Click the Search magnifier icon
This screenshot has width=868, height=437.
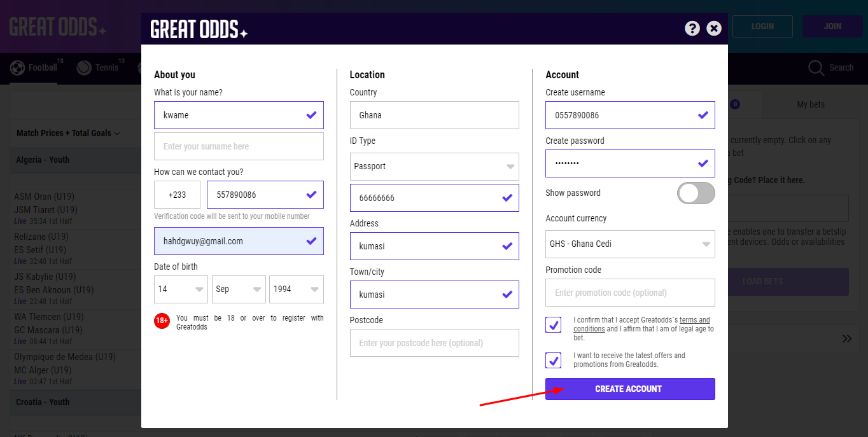pyautogui.click(x=816, y=67)
